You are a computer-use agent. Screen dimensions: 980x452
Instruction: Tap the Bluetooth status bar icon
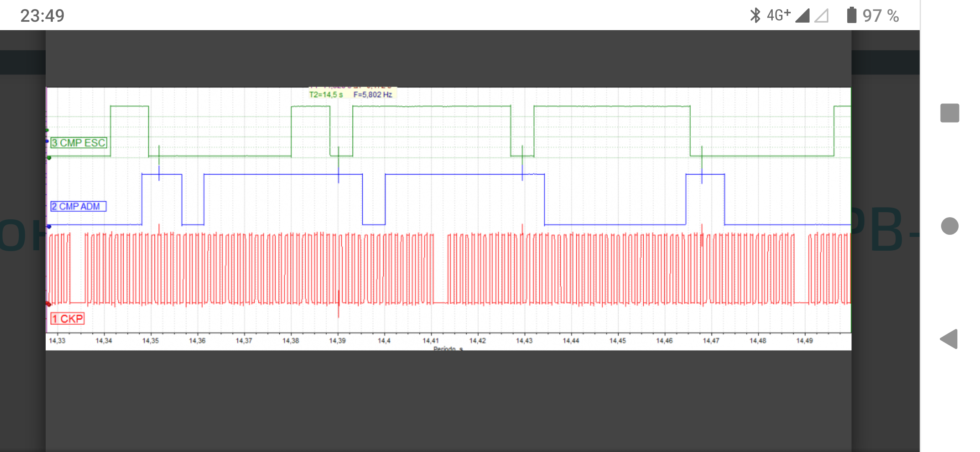755,15
